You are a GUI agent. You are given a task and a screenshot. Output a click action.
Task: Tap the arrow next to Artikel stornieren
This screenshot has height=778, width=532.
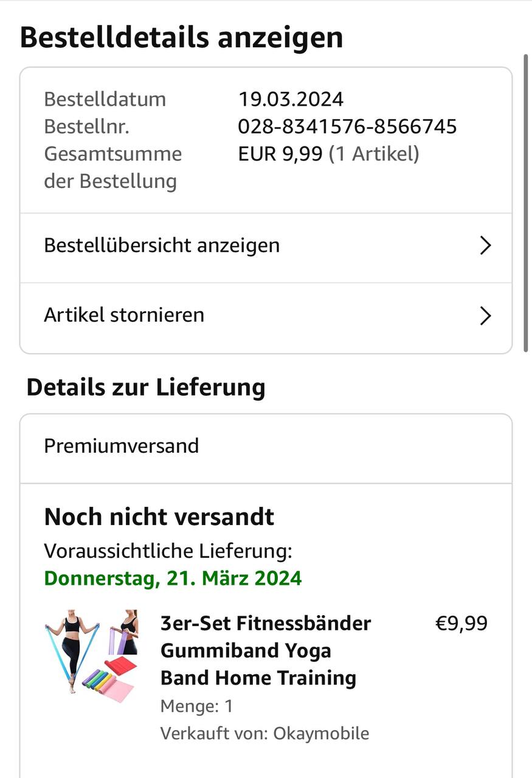tap(485, 316)
